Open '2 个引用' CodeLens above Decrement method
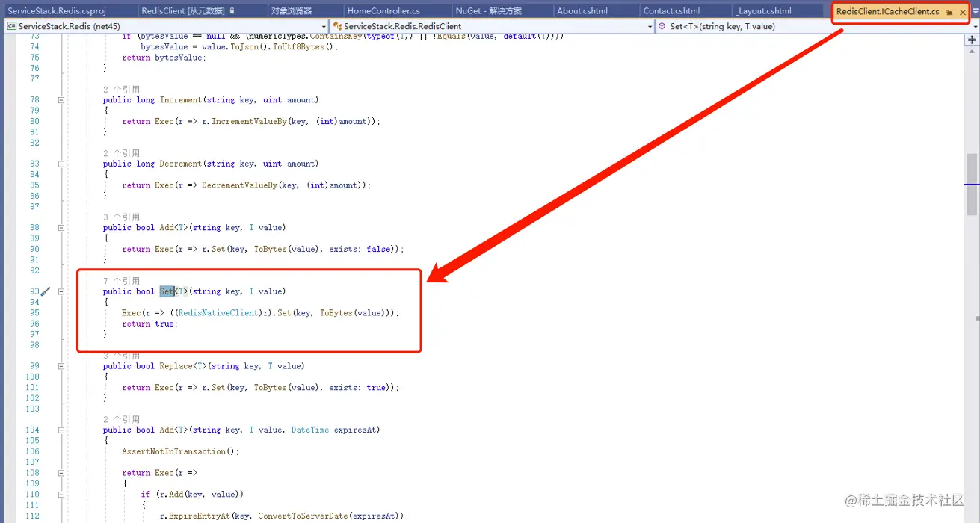 click(121, 153)
